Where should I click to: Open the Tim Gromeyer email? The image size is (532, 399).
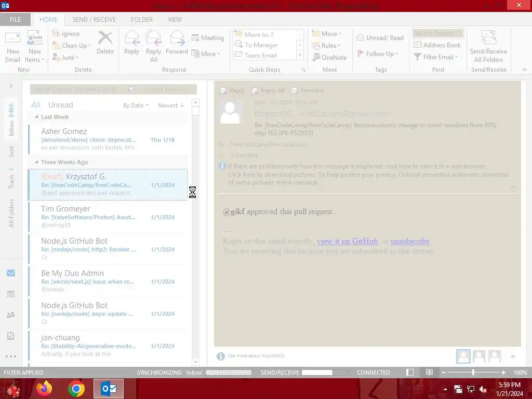click(x=108, y=216)
